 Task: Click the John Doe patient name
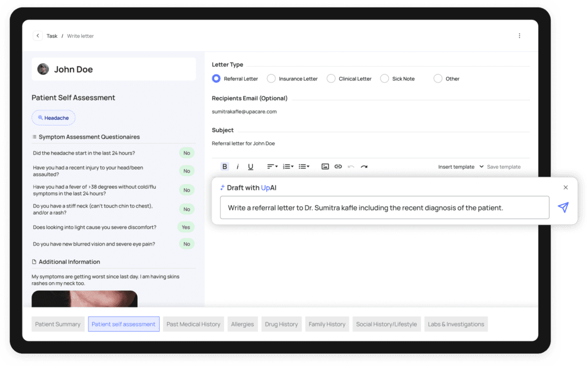click(x=73, y=69)
